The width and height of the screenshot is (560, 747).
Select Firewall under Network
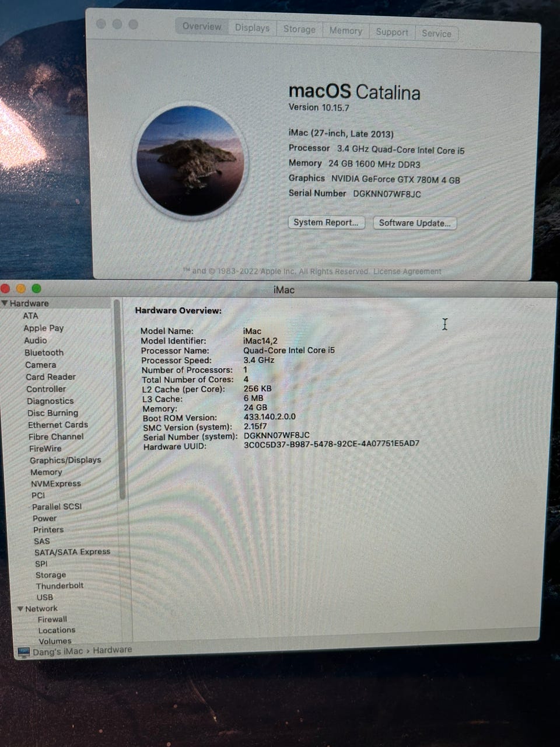pos(52,619)
